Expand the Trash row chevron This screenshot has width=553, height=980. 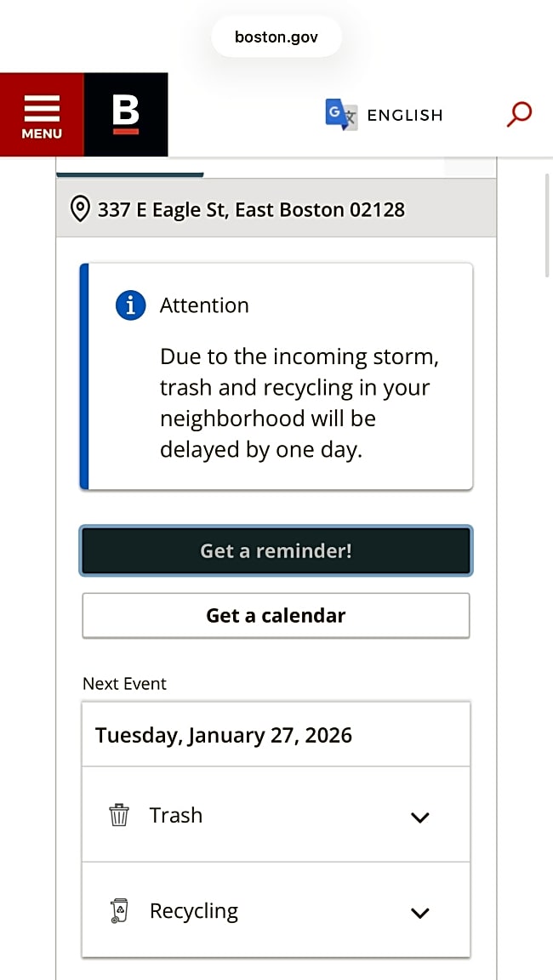(419, 818)
